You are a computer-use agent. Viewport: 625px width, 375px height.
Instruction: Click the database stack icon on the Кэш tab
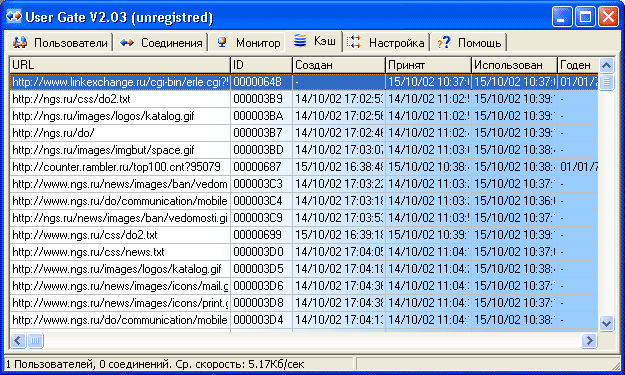coord(300,40)
